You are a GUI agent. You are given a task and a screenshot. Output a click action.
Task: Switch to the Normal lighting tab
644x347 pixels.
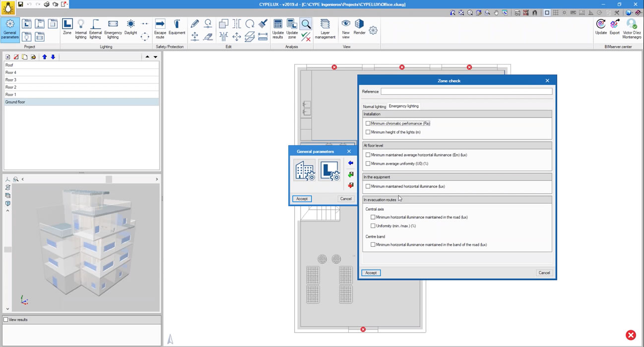[x=374, y=107]
